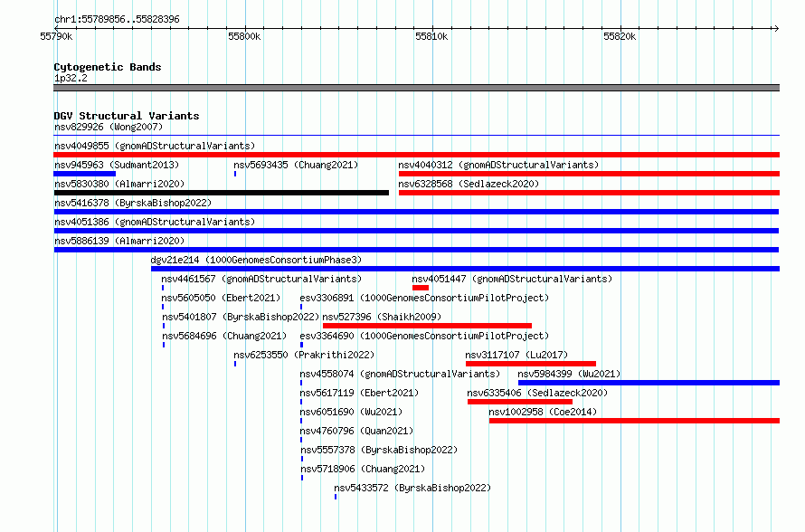Open the nsv945963 (Sudmant2013) variant label

pos(117,165)
